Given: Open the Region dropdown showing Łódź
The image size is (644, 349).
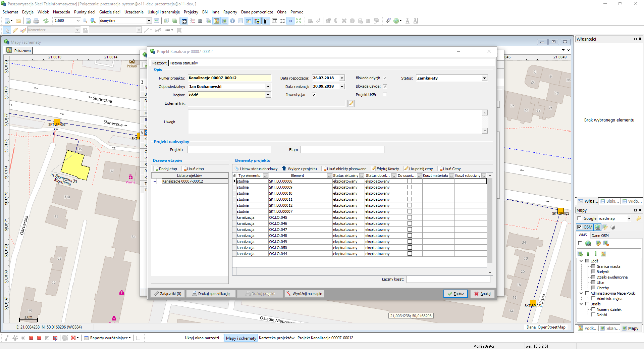Looking at the screenshot, I should pos(268,95).
